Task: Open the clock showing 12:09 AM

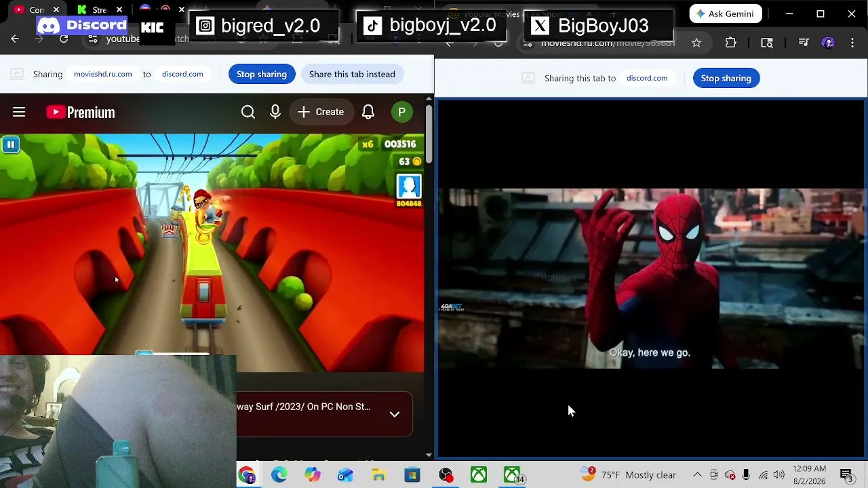Action: pyautogui.click(x=810, y=475)
